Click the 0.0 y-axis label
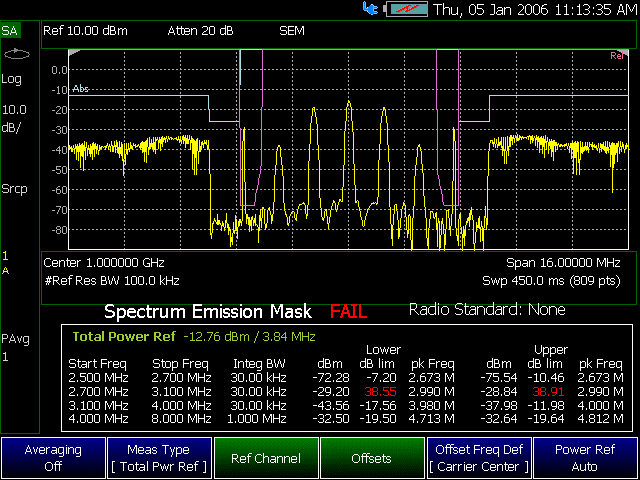The height and width of the screenshot is (480, 640). pyautogui.click(x=59, y=70)
